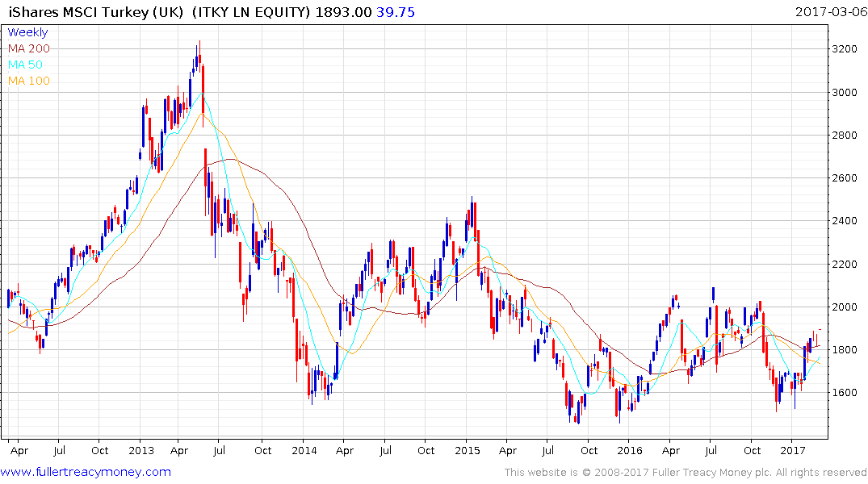The image size is (868, 484).
Task: Click the '2015' time axis label
Action: [468, 450]
